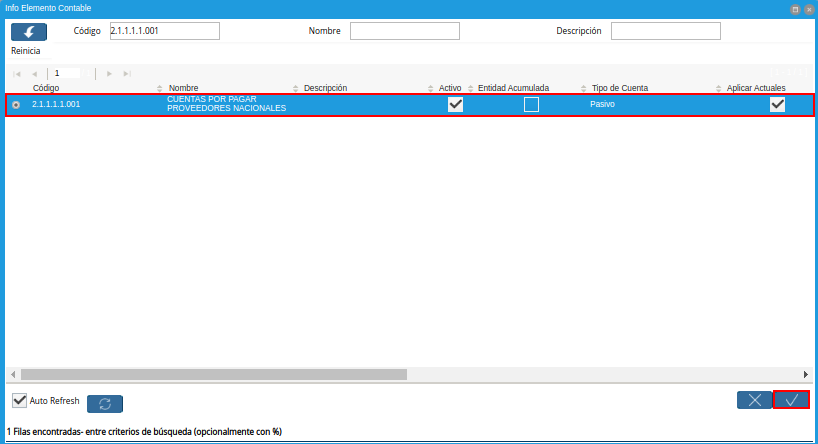Sort by the Código column header
This screenshot has height=444, width=818.
[x=46, y=88]
